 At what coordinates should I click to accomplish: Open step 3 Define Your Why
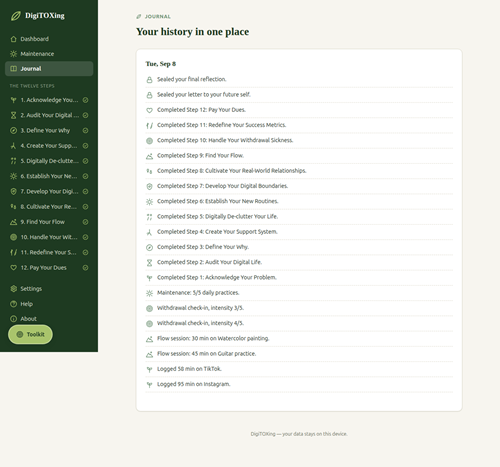[49, 131]
